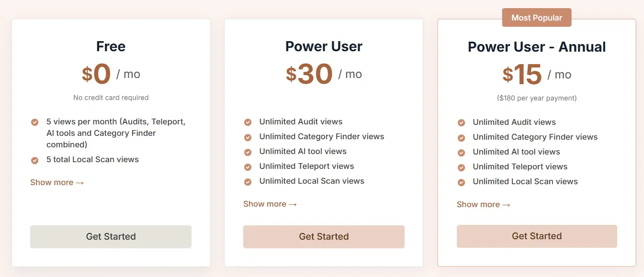Click checkmark beside Annual plan 'Unlimited Teleport views'
This screenshot has width=644, height=277.
pyautogui.click(x=461, y=167)
